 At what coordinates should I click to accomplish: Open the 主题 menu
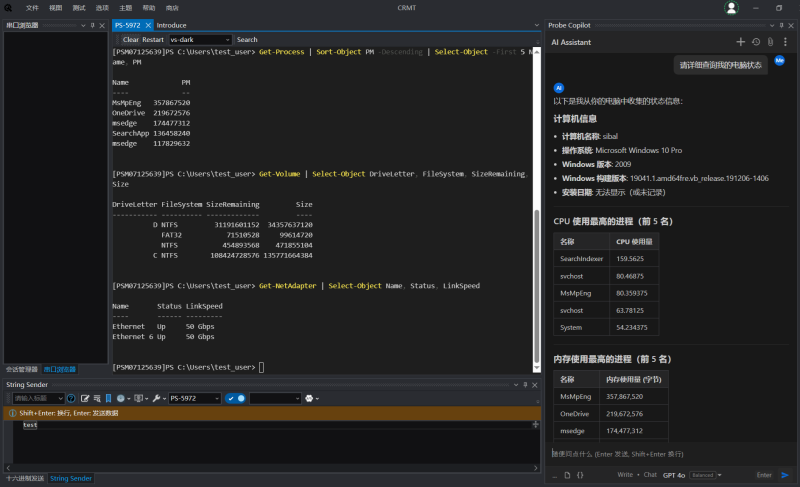(x=126, y=8)
